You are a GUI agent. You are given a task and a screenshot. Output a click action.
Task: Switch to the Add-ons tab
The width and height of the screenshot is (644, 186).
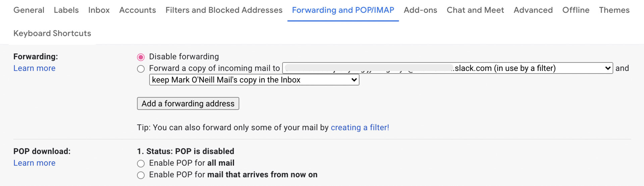(x=420, y=10)
